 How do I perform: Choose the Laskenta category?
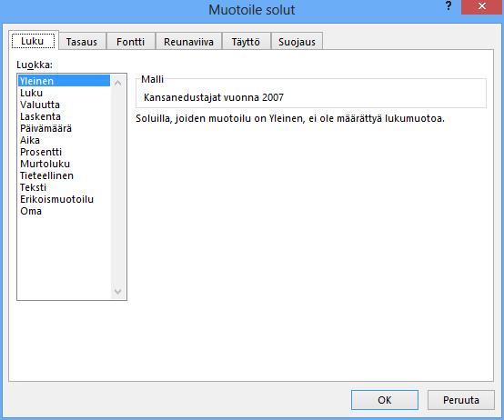(x=64, y=116)
